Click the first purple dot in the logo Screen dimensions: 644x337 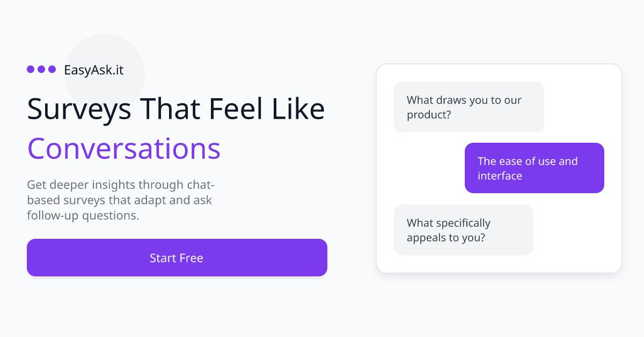pyautogui.click(x=31, y=69)
